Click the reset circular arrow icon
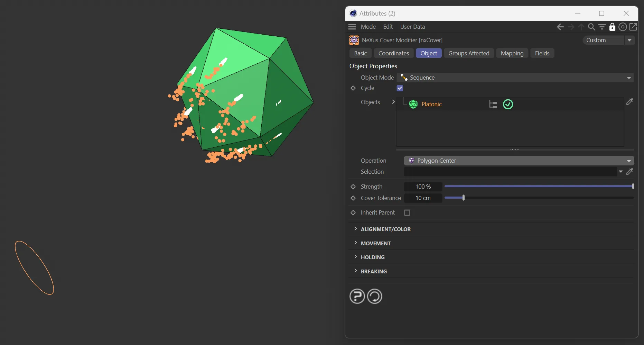 click(374, 296)
